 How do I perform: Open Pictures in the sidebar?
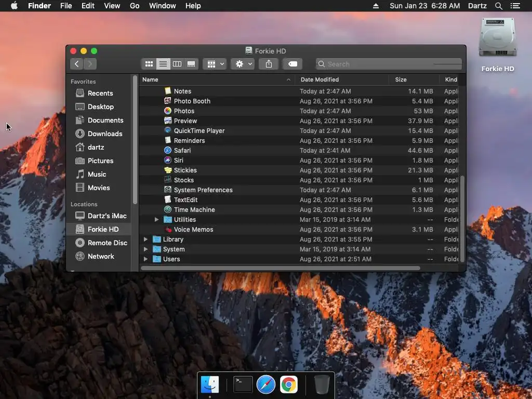[x=99, y=161]
